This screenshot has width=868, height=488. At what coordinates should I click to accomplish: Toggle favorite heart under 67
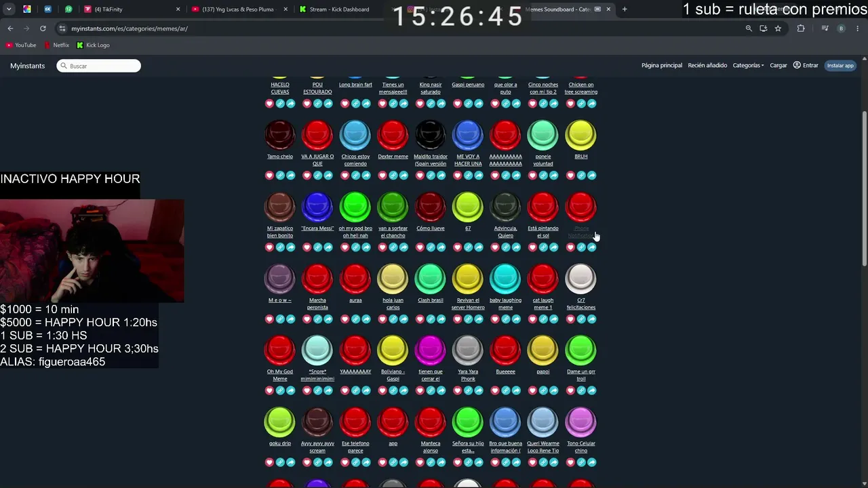pyautogui.click(x=457, y=247)
